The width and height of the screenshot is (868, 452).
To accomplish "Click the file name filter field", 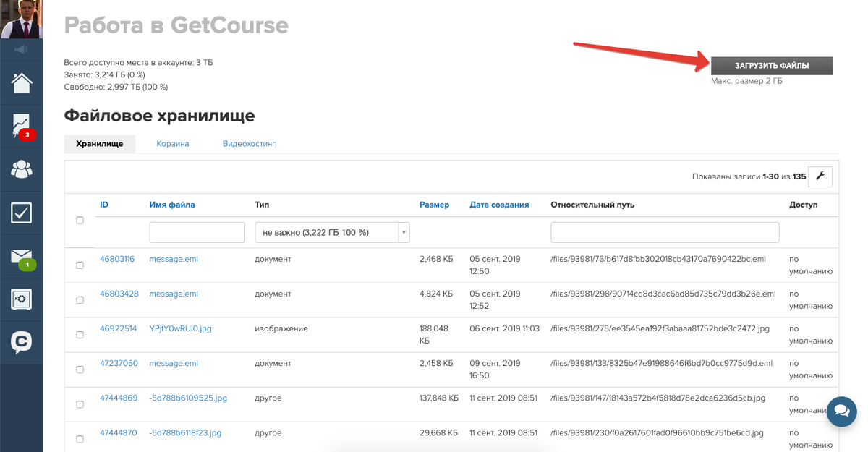I will 197,232.
